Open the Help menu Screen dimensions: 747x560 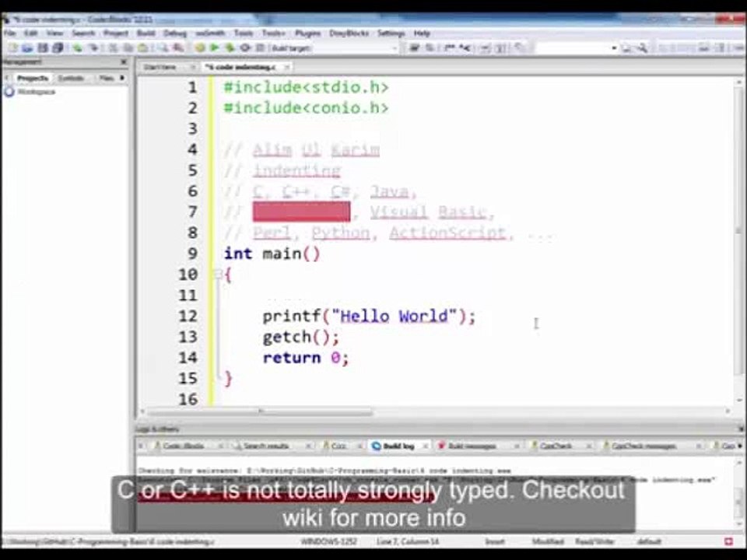[x=422, y=33]
